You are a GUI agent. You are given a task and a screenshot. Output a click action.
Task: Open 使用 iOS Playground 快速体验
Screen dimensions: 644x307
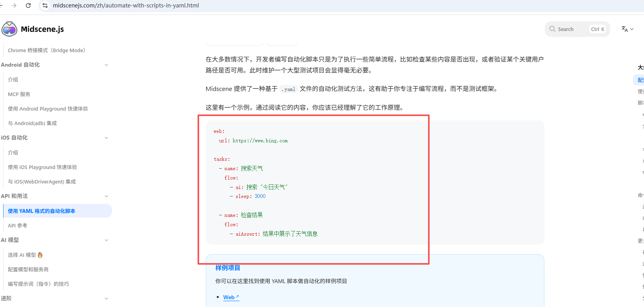pos(42,167)
